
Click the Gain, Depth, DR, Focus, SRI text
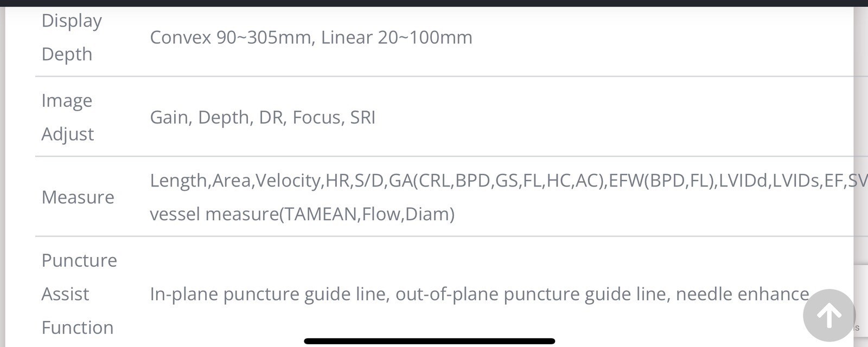(263, 117)
